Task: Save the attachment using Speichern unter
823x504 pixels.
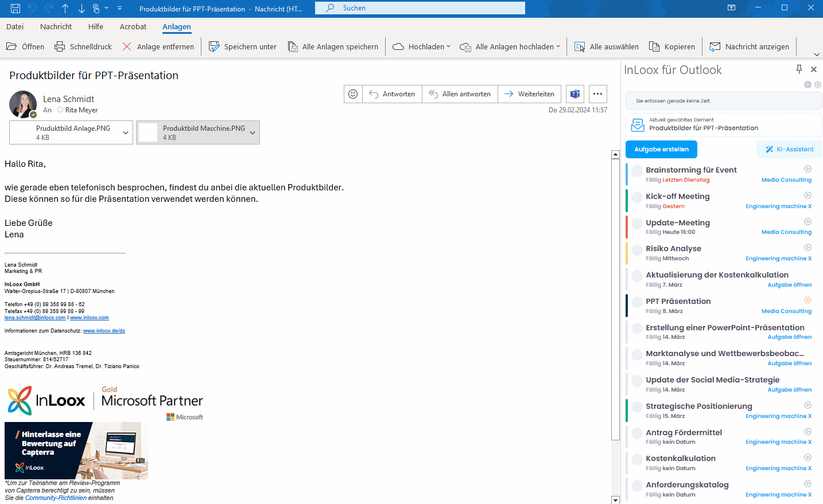Action: (242, 46)
